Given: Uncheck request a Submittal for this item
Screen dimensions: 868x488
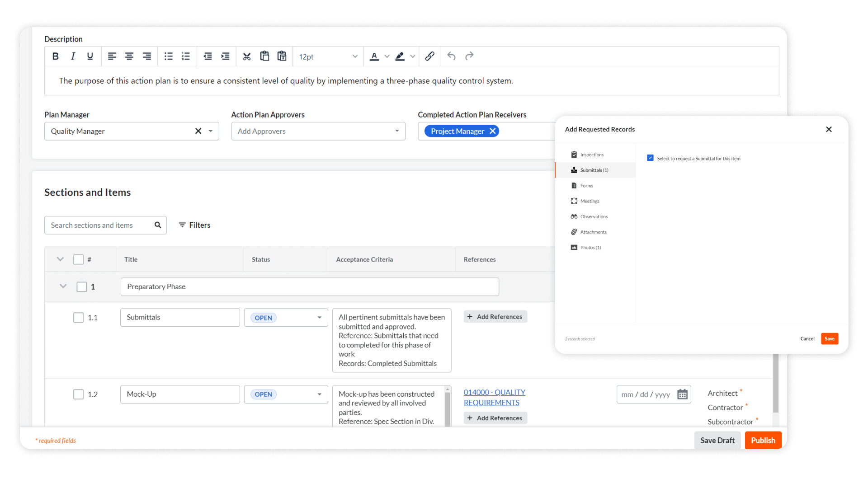Looking at the screenshot, I should point(650,158).
